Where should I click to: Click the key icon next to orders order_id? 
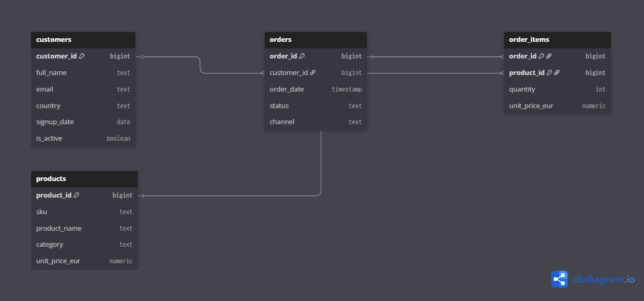point(302,56)
